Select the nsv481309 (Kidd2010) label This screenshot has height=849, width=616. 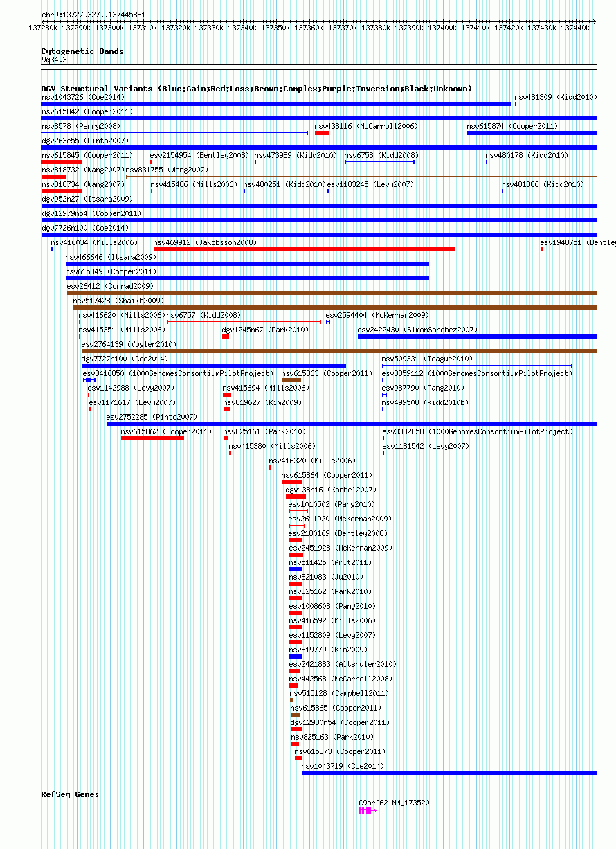555,97
